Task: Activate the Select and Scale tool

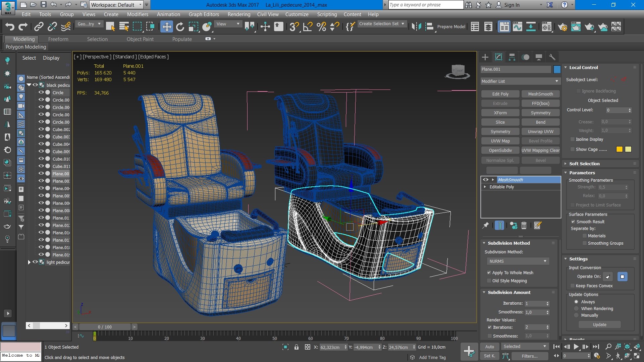Action: tap(194, 26)
